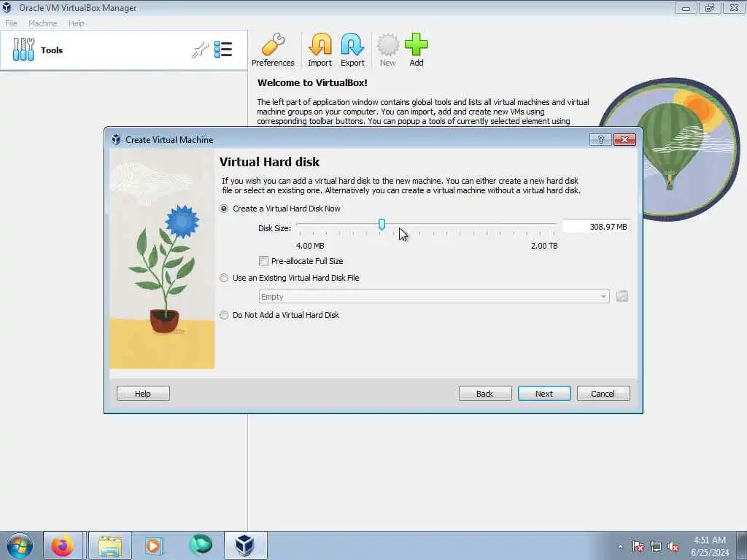Open the Machine menu
This screenshot has height=560, width=747.
pyautogui.click(x=43, y=23)
